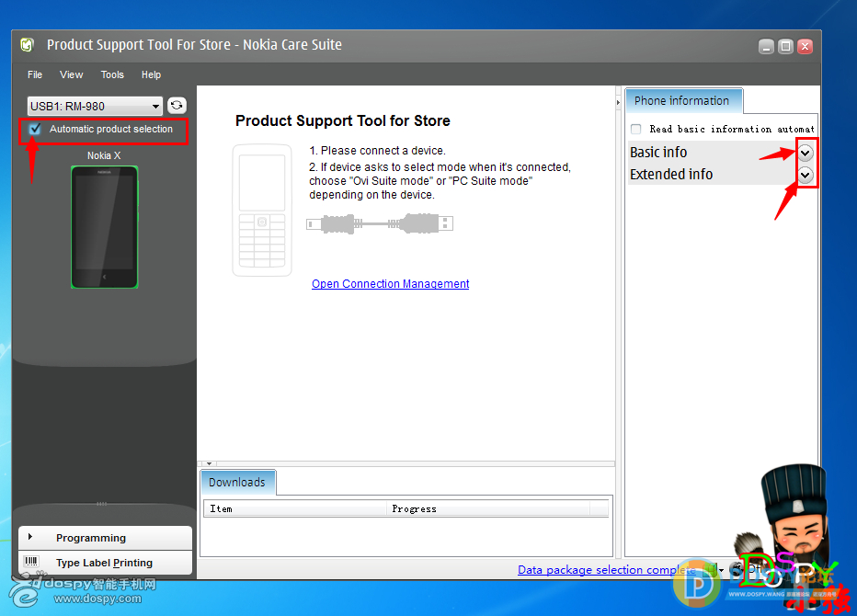Click Open Connection Management link

coord(390,284)
